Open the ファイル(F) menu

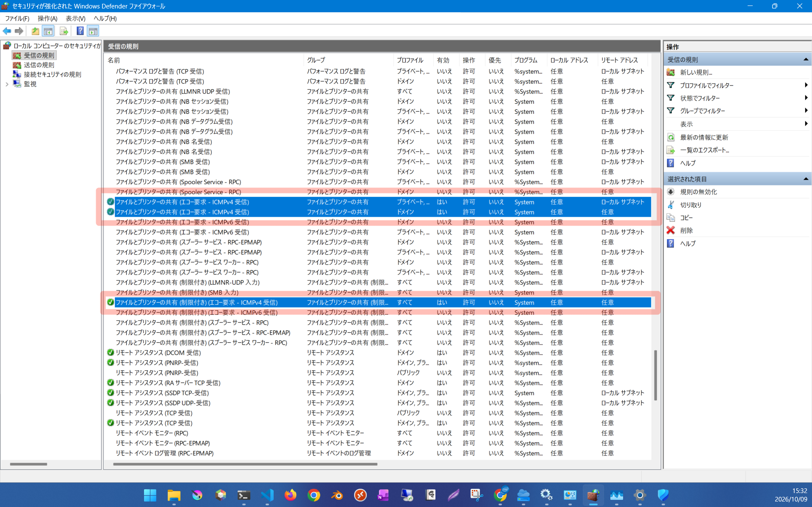(x=17, y=18)
